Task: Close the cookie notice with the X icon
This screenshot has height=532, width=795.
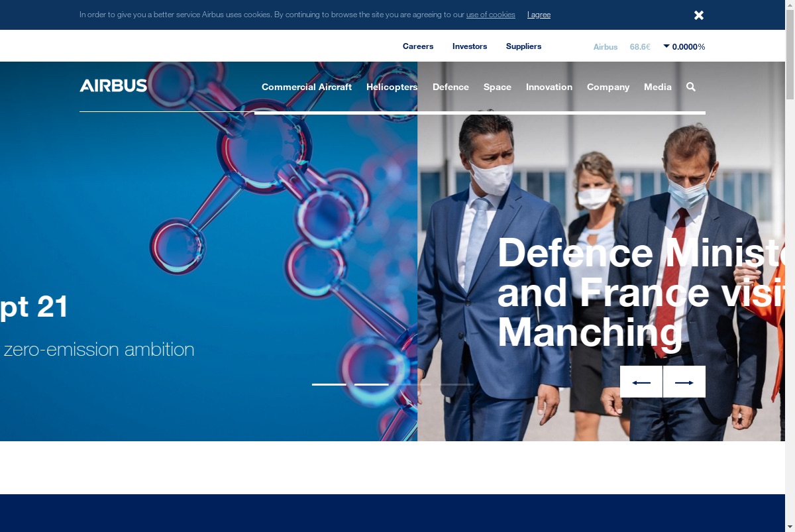Action: 699,15
